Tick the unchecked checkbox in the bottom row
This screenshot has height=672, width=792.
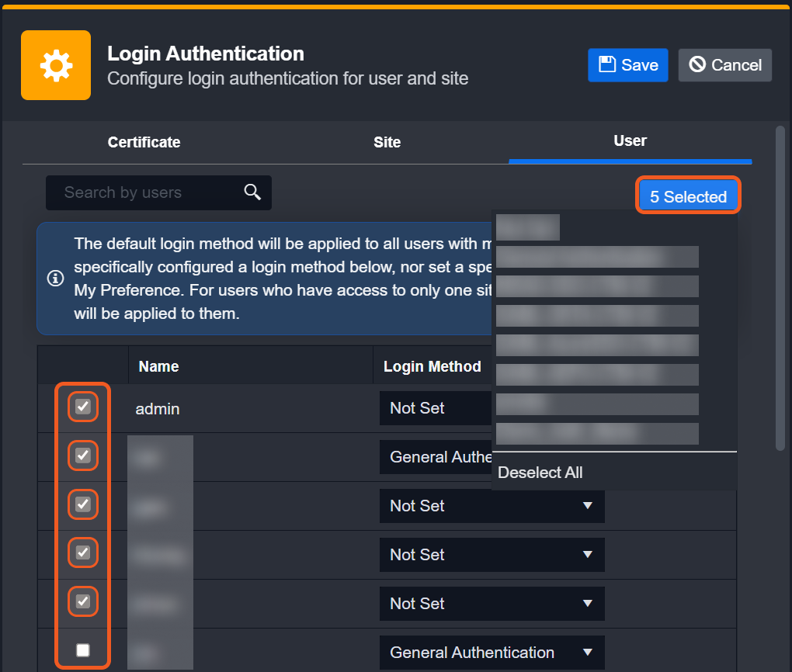coord(83,650)
